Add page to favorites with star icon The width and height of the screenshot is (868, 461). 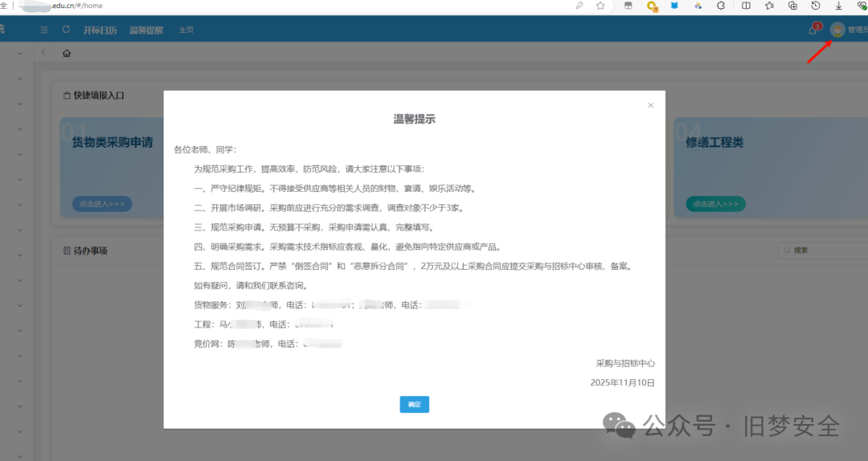[600, 6]
